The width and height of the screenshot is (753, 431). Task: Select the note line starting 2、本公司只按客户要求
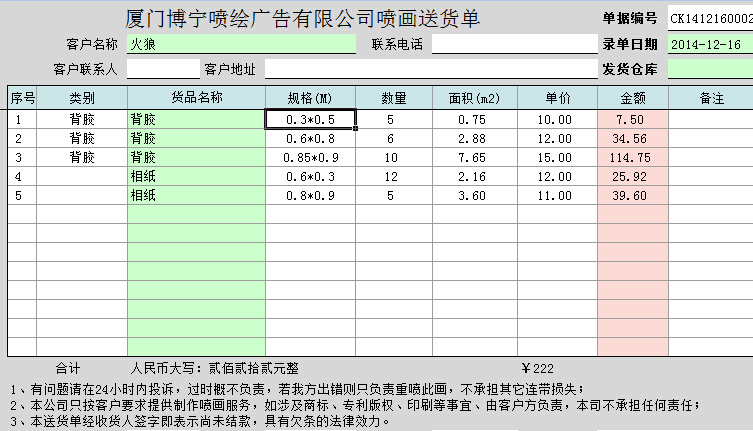355,405
